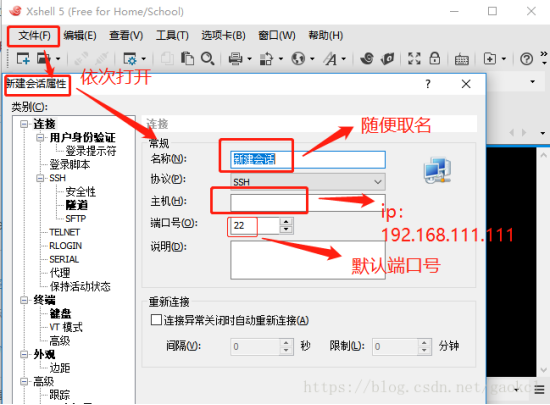Select 隧道 in the category tree
The width and height of the screenshot is (550, 405).
76,205
